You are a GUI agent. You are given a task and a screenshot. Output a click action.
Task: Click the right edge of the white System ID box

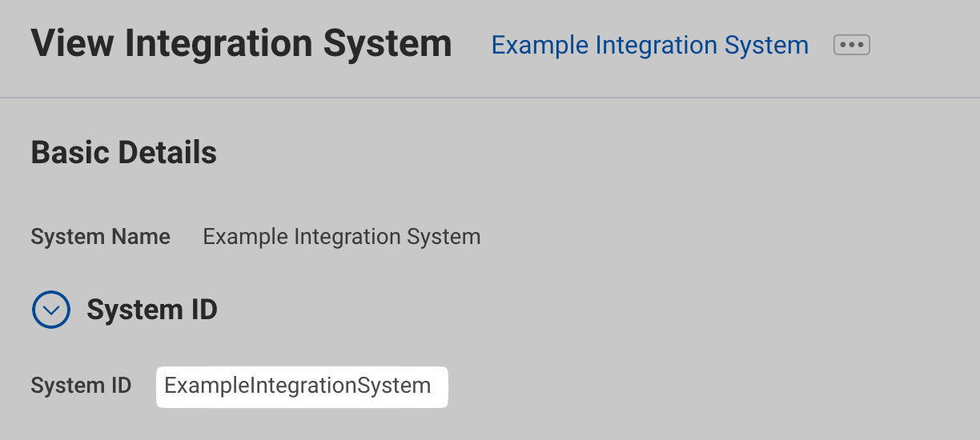(444, 386)
